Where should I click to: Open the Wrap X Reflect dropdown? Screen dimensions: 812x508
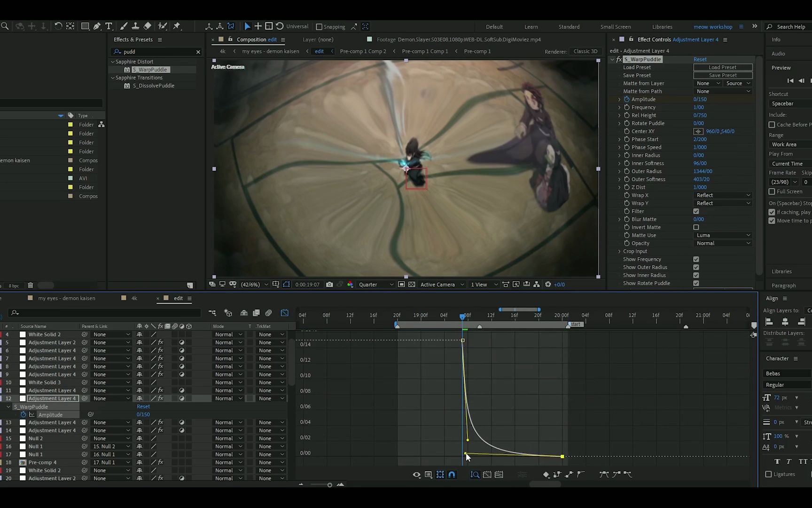tap(723, 195)
